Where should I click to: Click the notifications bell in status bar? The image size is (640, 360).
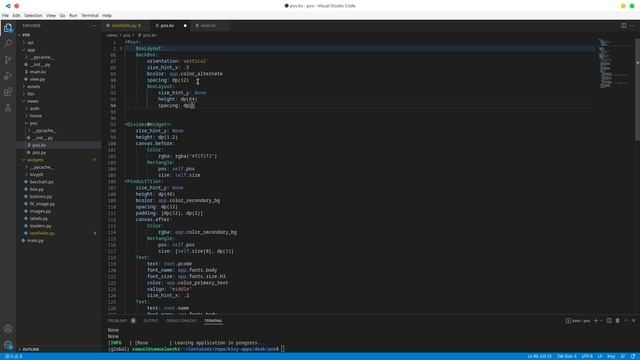tap(633, 356)
